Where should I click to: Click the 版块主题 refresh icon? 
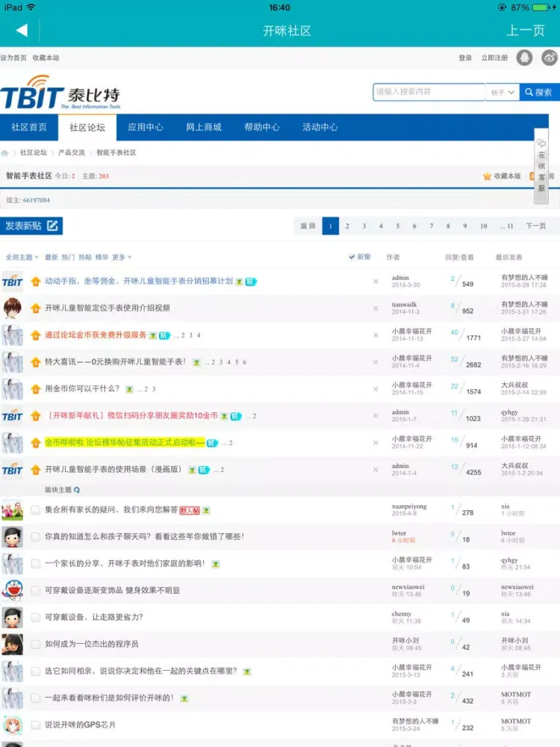(77, 490)
